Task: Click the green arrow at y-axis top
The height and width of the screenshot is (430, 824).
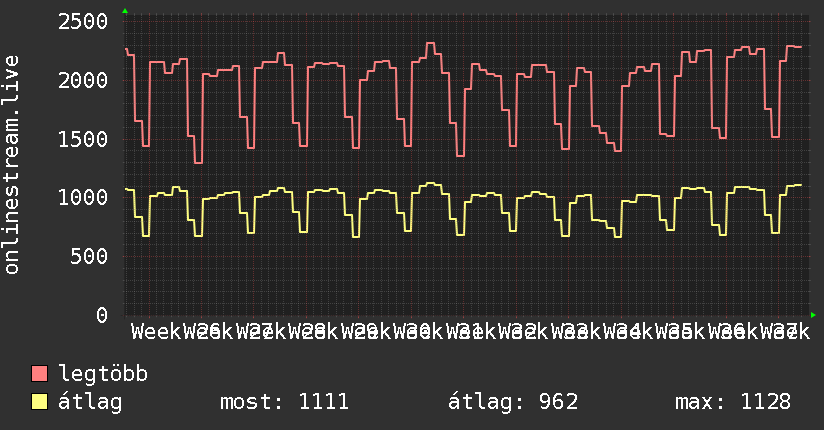Action: click(125, 11)
